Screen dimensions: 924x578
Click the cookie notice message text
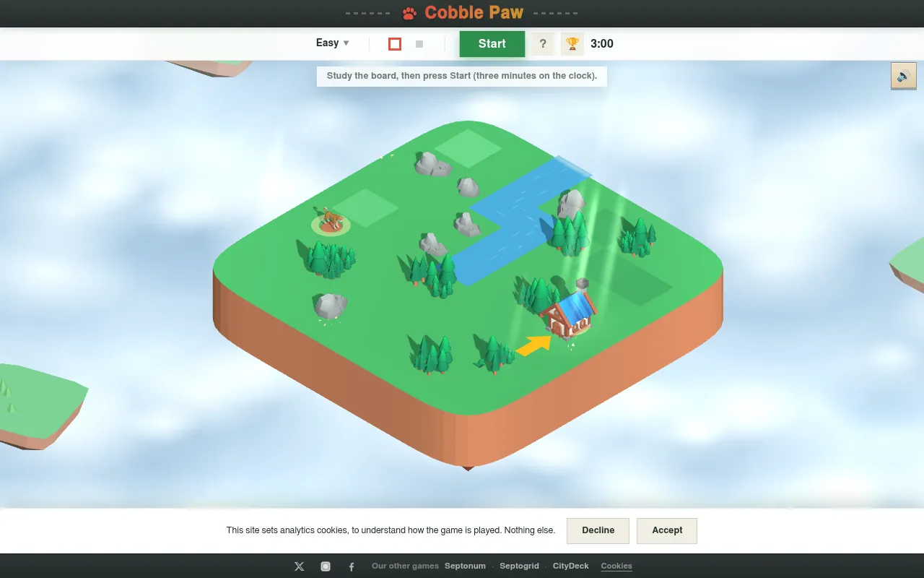pos(391,530)
